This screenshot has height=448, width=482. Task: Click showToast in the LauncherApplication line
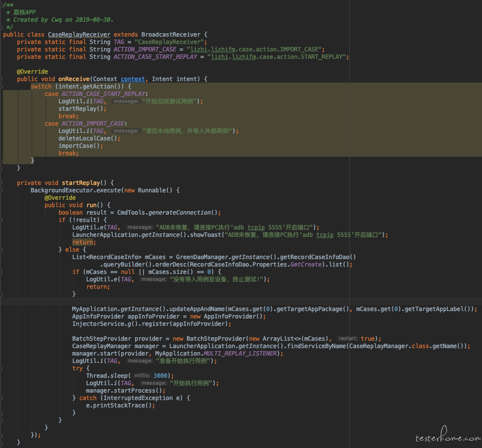pos(205,234)
